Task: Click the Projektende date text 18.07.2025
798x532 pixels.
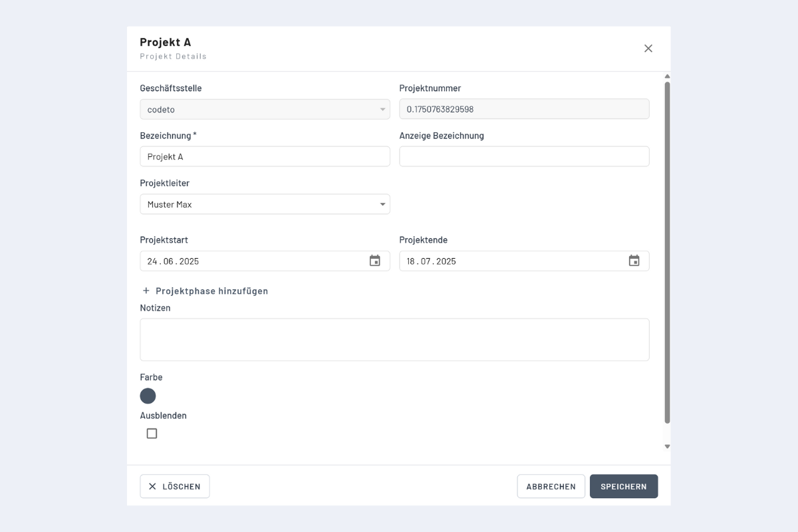Action: (432, 261)
